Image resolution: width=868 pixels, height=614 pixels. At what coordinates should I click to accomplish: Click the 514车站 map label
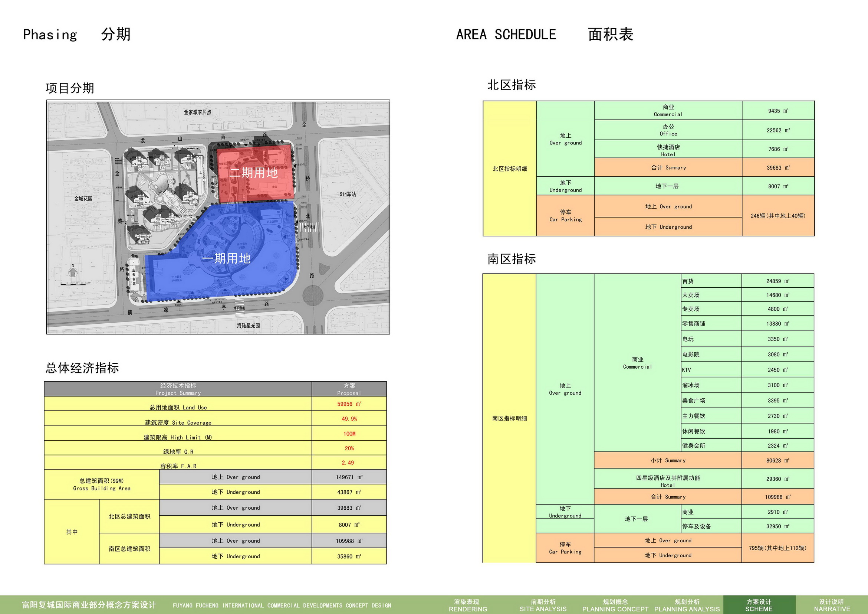point(348,194)
